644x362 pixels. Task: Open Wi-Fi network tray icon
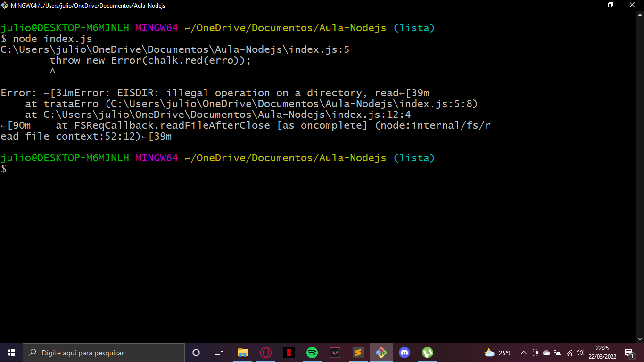click(x=569, y=353)
